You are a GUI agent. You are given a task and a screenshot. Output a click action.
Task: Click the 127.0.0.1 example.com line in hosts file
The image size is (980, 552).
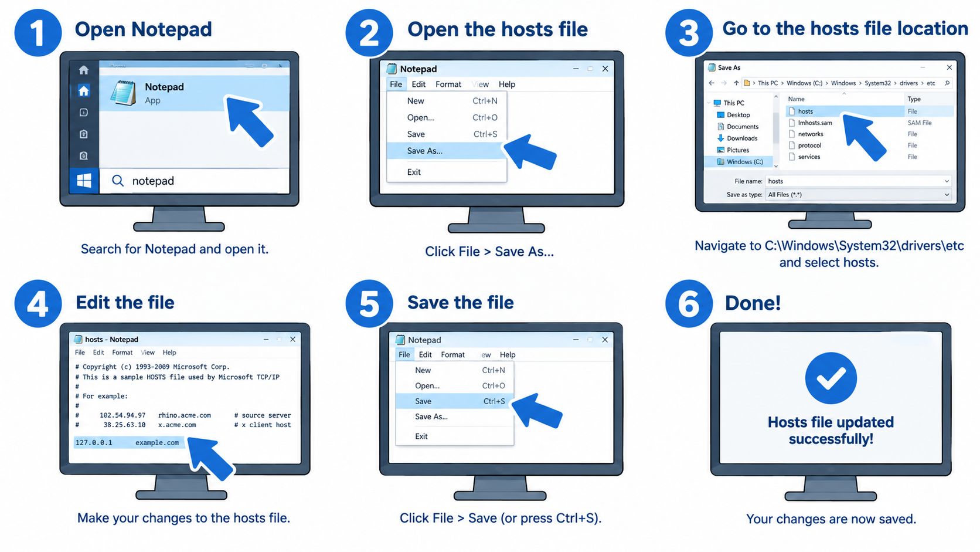pyautogui.click(x=128, y=443)
